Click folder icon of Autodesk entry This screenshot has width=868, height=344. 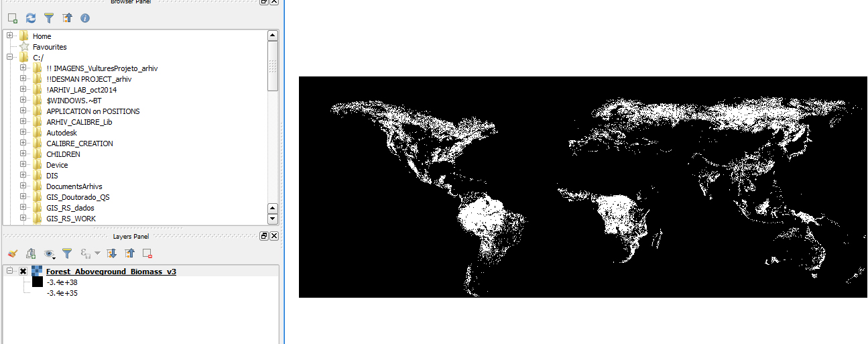[37, 133]
